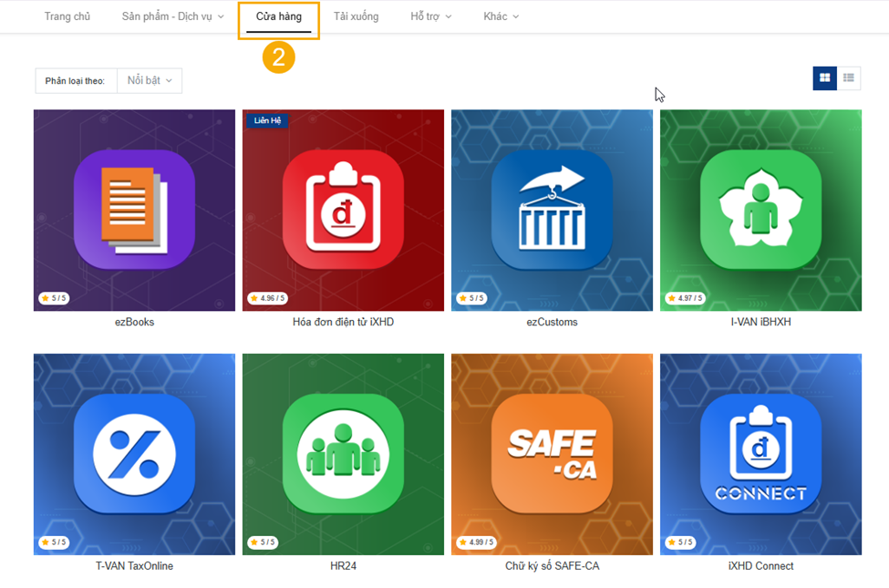Viewport: 889px width, 588px height.
Task: Click the 5/5 rating on ezCustoms
Action: pos(471,298)
